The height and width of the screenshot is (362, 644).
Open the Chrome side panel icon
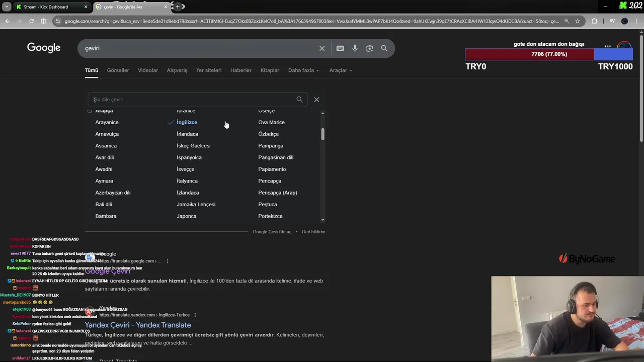point(43,21)
